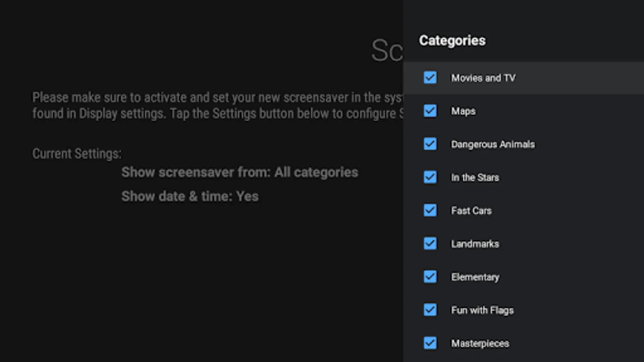Uncheck the Elementary category checkbox

point(430,276)
